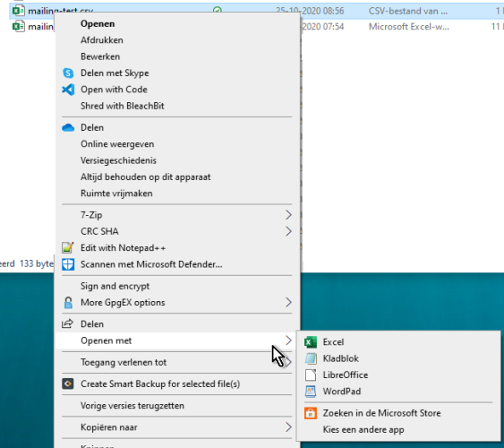Click the Visual Studio Code icon
Screen dimensions: 504x448
(x=68, y=90)
